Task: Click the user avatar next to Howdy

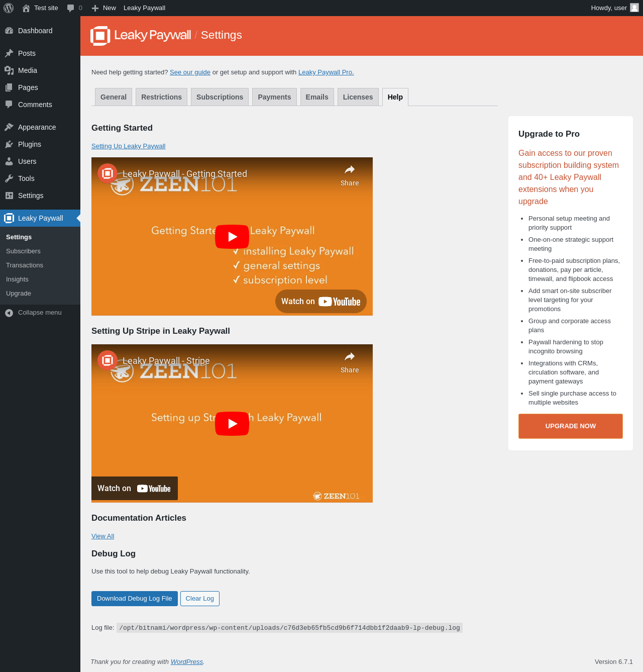Action: click(634, 8)
